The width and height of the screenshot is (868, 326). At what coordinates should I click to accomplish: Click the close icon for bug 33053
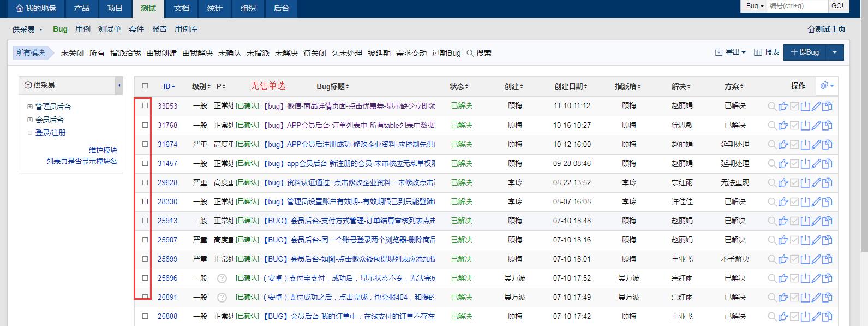[806, 106]
